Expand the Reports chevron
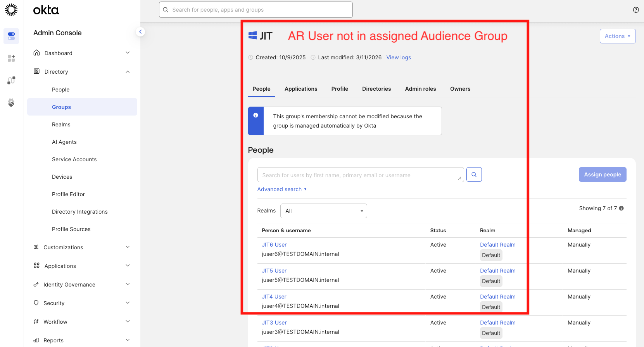644x347 pixels. point(128,340)
